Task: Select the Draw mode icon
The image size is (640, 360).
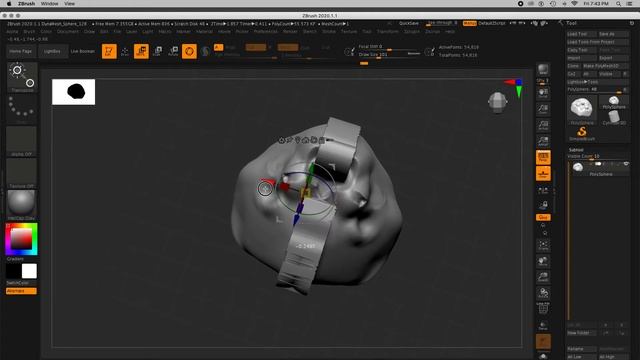Action: tap(125, 51)
